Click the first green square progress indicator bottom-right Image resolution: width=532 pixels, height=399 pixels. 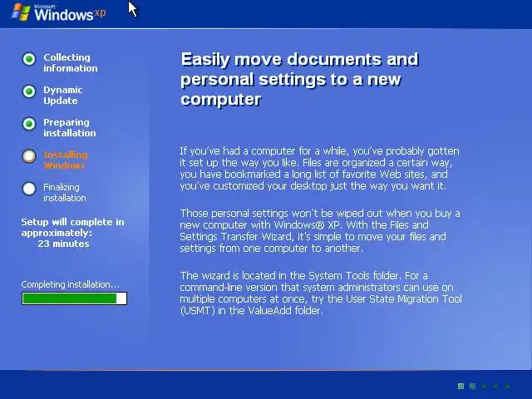[461, 386]
